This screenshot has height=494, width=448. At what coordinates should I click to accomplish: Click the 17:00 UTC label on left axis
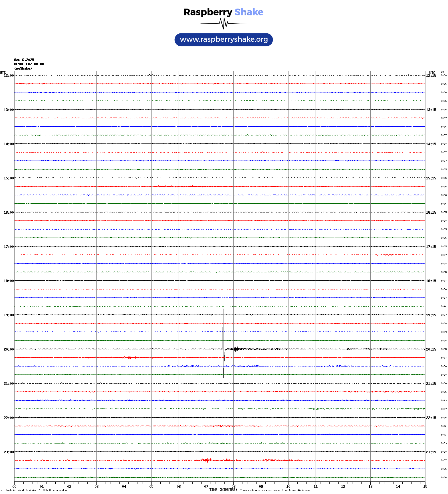tap(9, 247)
